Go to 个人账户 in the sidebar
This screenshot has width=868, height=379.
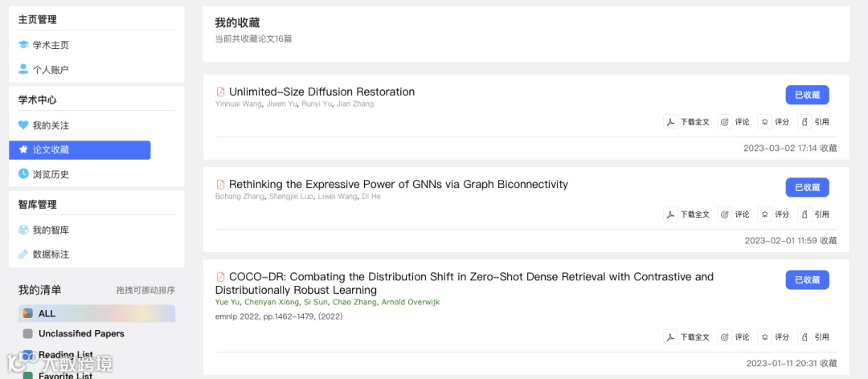50,70
